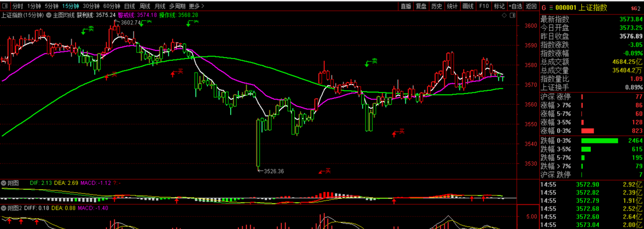Open the 统计 statistics toolbar item
The width and height of the screenshot is (644, 229).
[452, 6]
